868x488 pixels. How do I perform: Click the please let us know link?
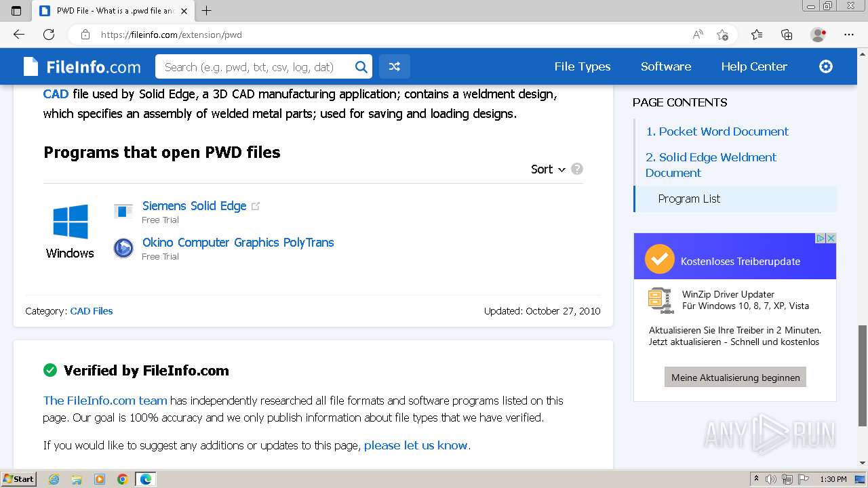click(416, 445)
